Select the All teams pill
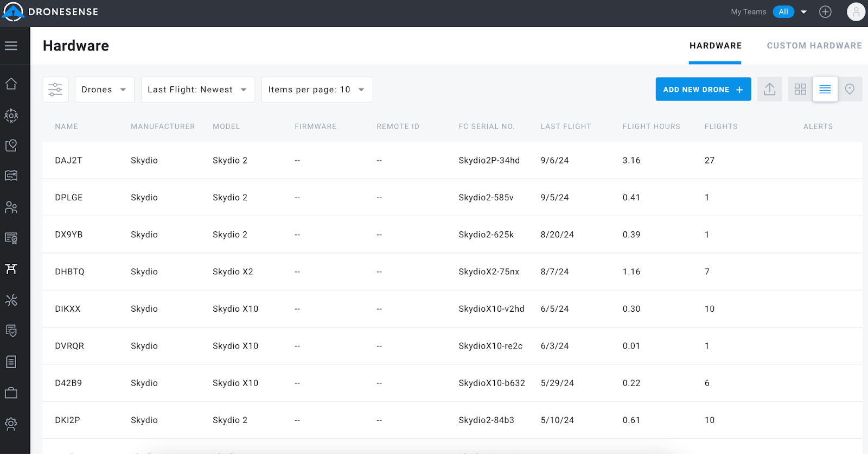Screen dimensions: 868x454 [783, 12]
